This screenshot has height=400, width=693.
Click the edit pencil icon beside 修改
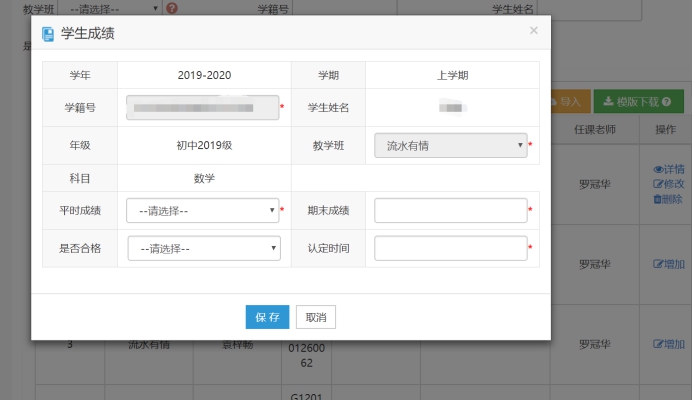click(658, 184)
